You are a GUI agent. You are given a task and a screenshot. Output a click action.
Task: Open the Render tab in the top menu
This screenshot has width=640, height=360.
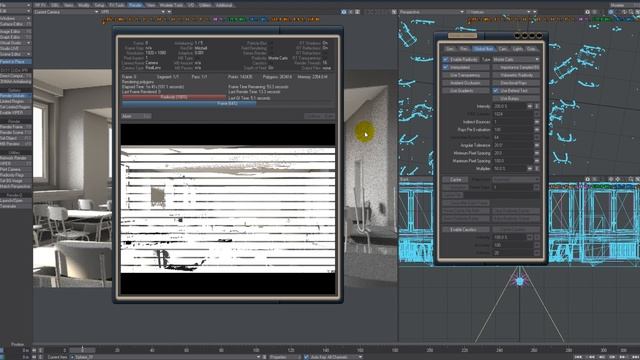(x=135, y=5)
